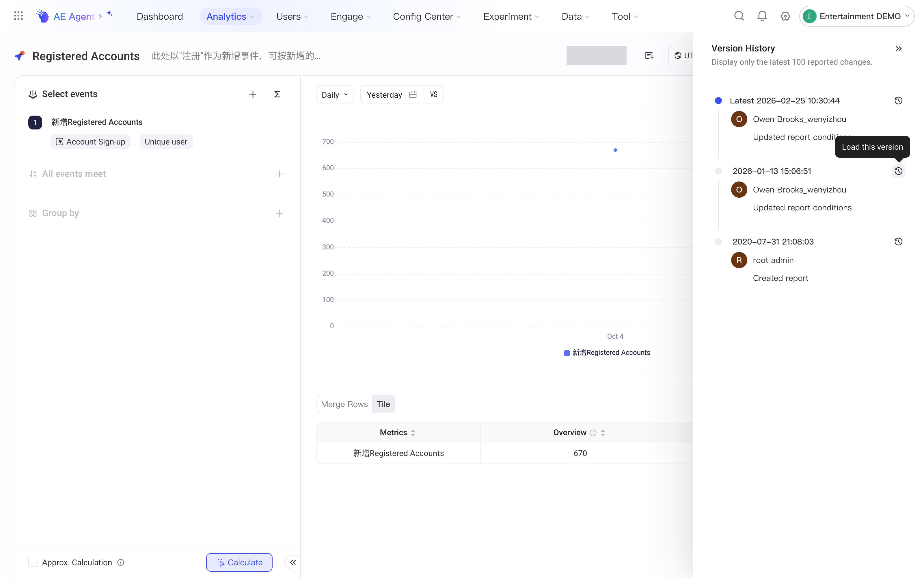Expand the Config Center menu
Viewport: 924px width, 578px height.
click(x=427, y=16)
